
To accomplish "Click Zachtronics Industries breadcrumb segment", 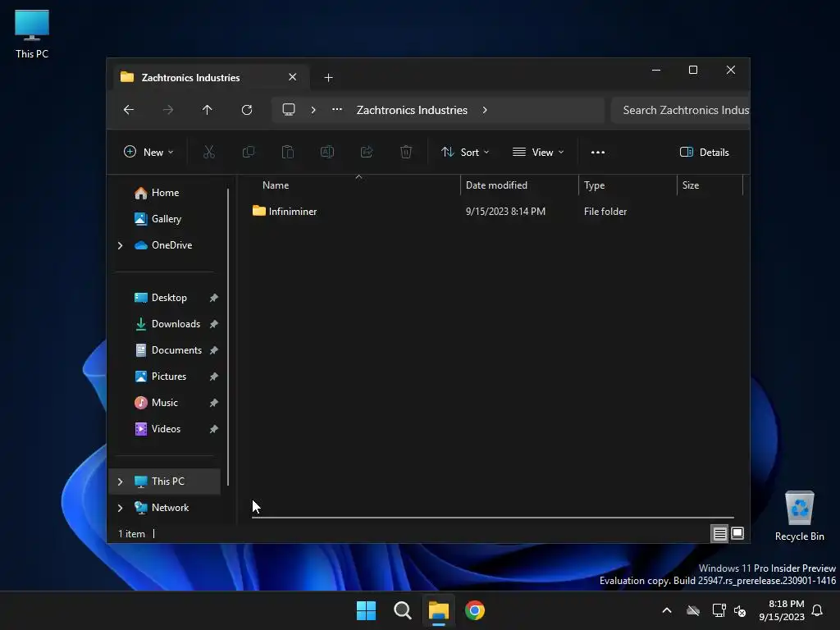I will tap(412, 110).
